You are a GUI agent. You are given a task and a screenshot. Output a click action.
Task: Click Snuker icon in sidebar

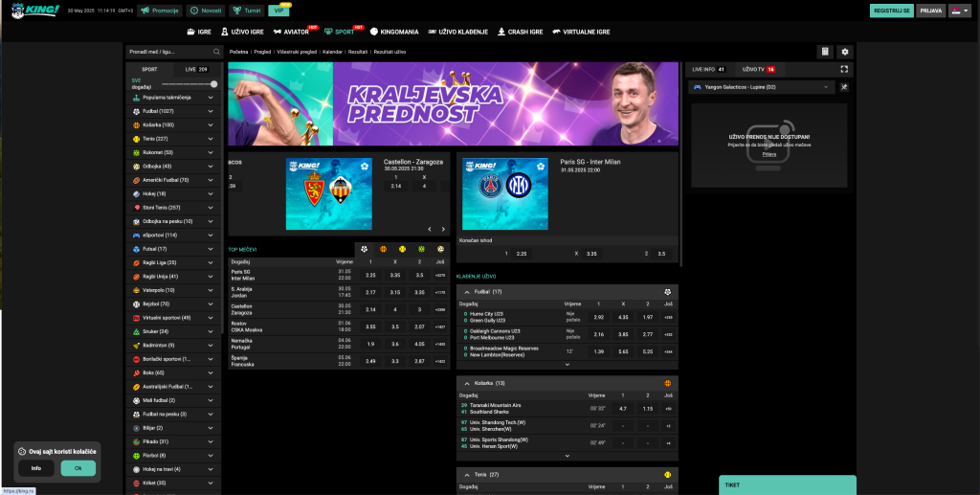coord(136,331)
